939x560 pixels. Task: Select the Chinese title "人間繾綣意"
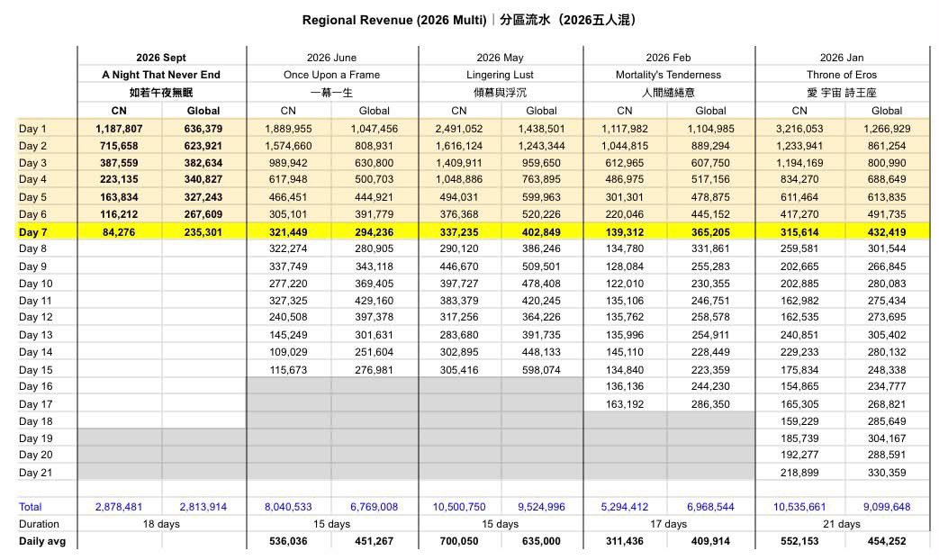pyautogui.click(x=668, y=93)
